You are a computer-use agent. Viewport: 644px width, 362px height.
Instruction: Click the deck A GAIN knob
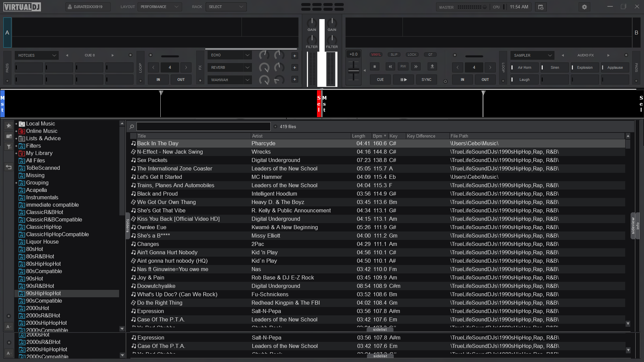tap(312, 22)
